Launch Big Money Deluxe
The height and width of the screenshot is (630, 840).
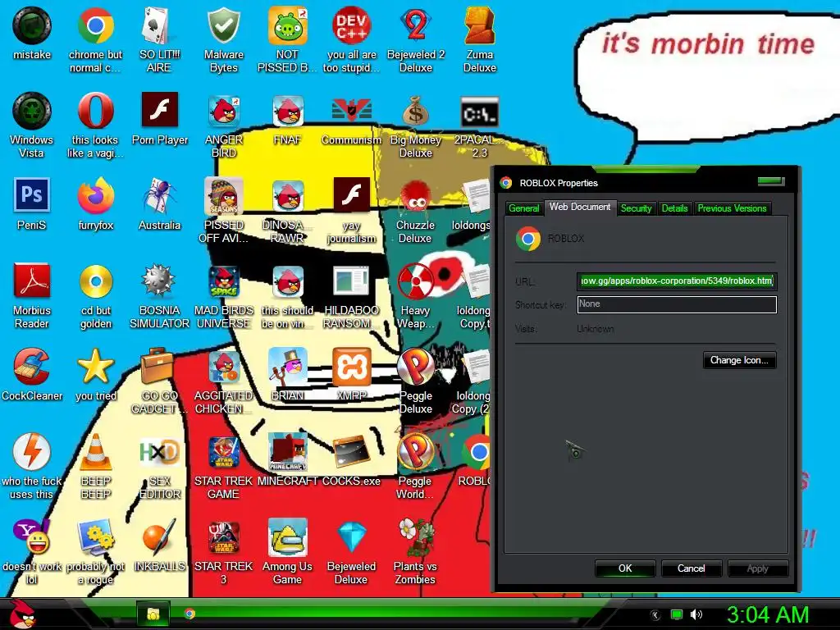[x=416, y=111]
